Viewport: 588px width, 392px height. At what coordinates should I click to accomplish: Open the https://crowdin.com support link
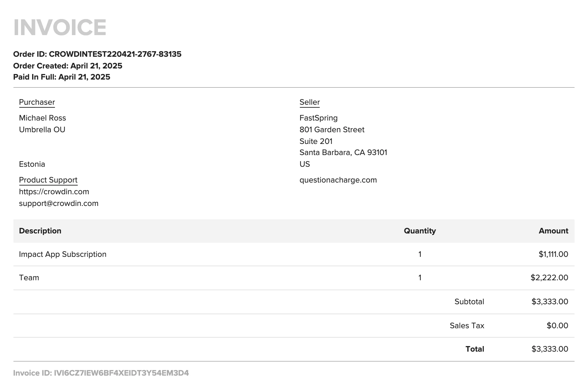(x=54, y=192)
